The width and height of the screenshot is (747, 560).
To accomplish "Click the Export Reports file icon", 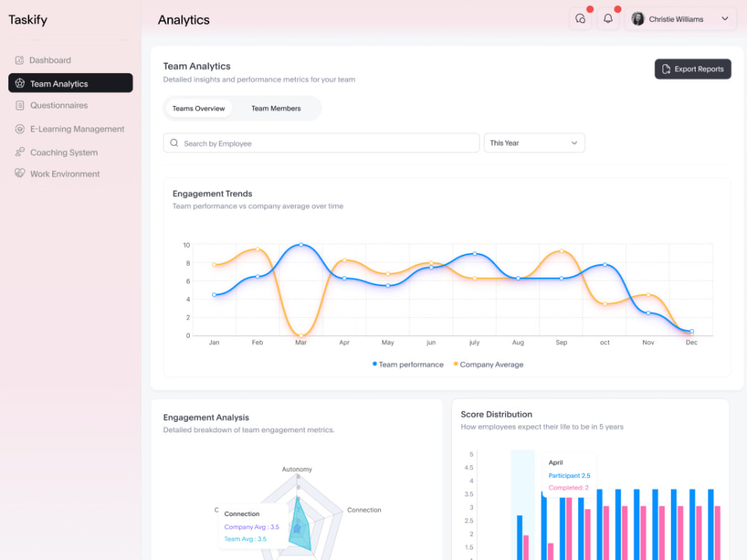I will 666,69.
